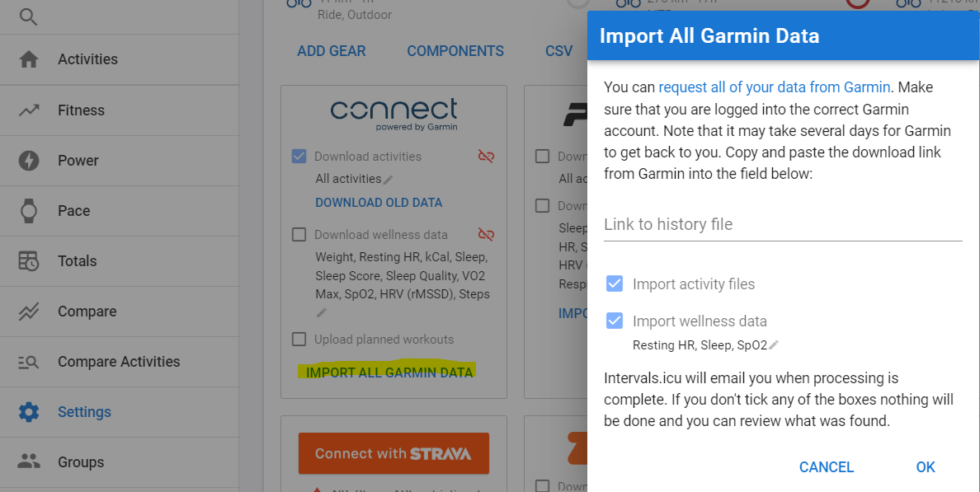The height and width of the screenshot is (492, 980).
Task: Click the Ride, Outdoor gear text
Action: tap(355, 14)
